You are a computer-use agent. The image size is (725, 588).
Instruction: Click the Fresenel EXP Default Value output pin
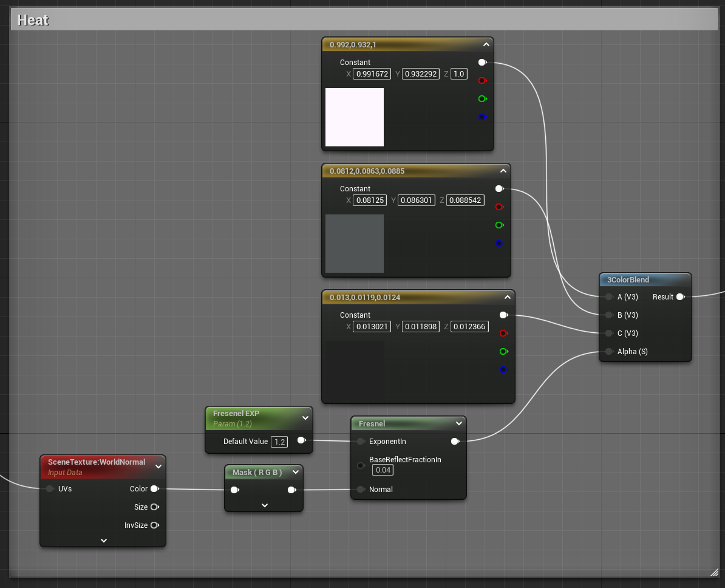302,440
